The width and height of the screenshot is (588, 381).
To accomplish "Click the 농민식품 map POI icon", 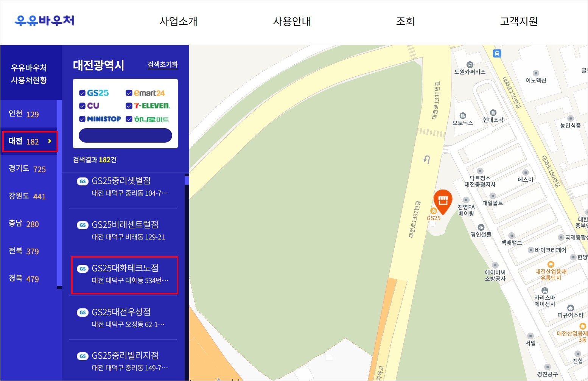I will (x=571, y=118).
